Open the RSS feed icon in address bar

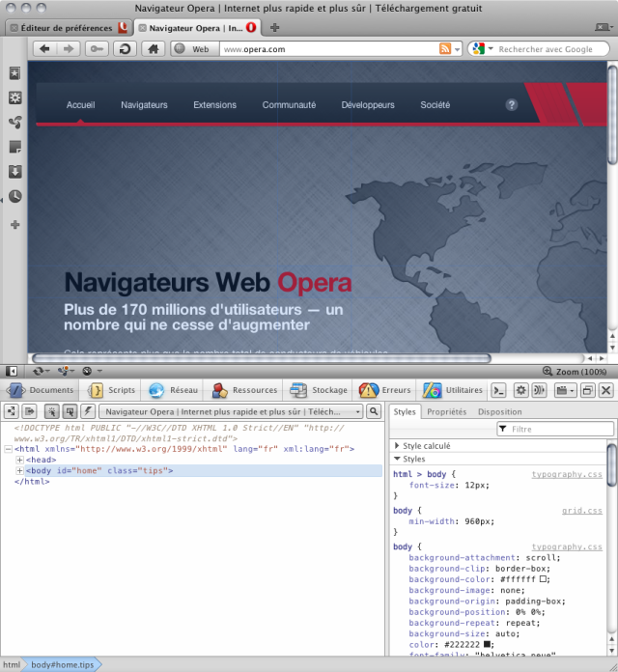[x=445, y=49]
